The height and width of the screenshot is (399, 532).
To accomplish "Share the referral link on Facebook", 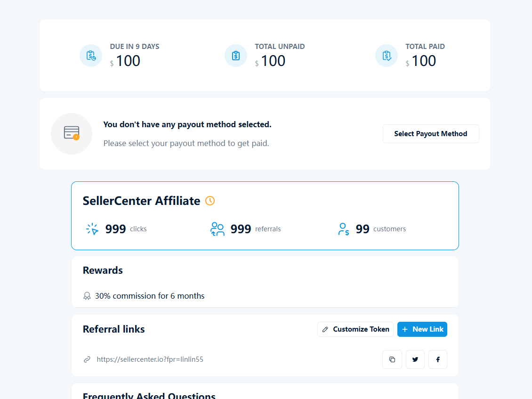I will 437,359.
